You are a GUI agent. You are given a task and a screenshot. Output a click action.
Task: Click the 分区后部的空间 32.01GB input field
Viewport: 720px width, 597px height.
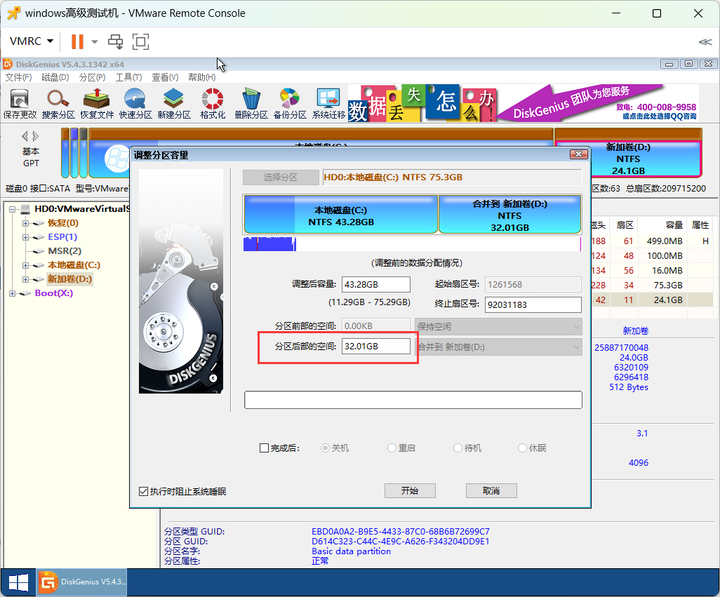(376, 346)
